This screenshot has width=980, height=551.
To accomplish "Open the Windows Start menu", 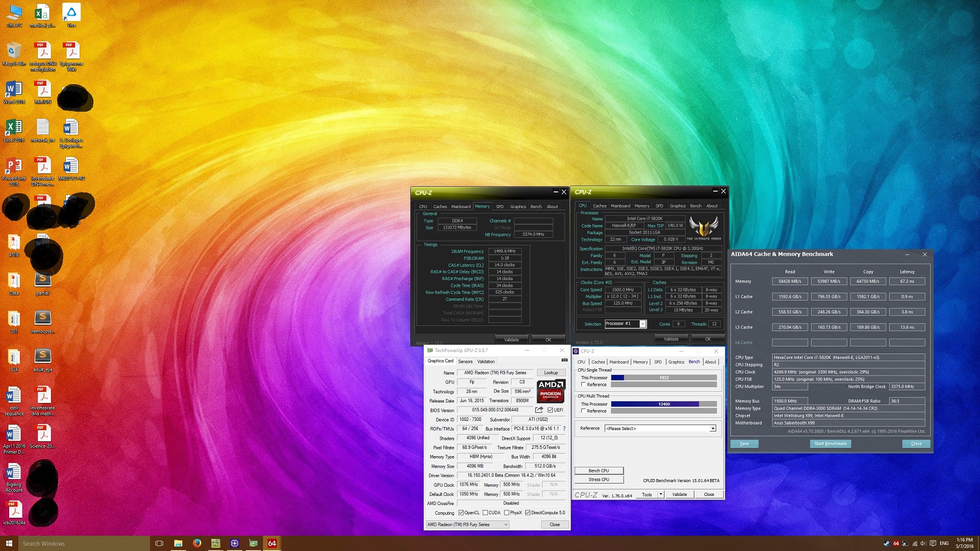I will pos(9,543).
